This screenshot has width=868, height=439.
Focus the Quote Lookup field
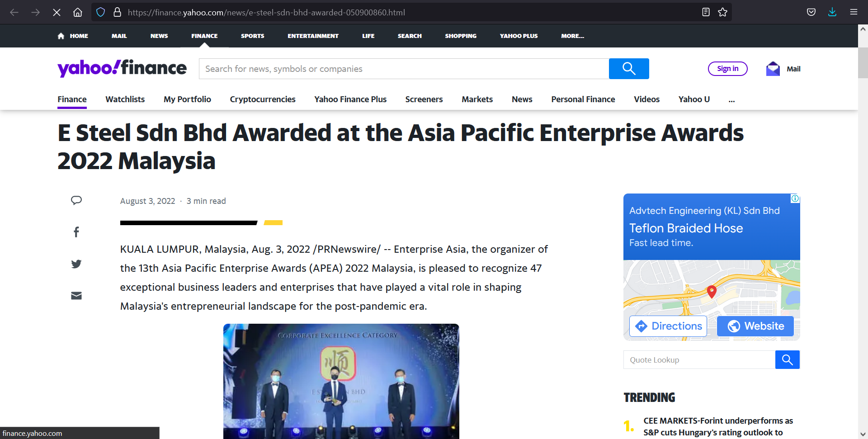699,360
